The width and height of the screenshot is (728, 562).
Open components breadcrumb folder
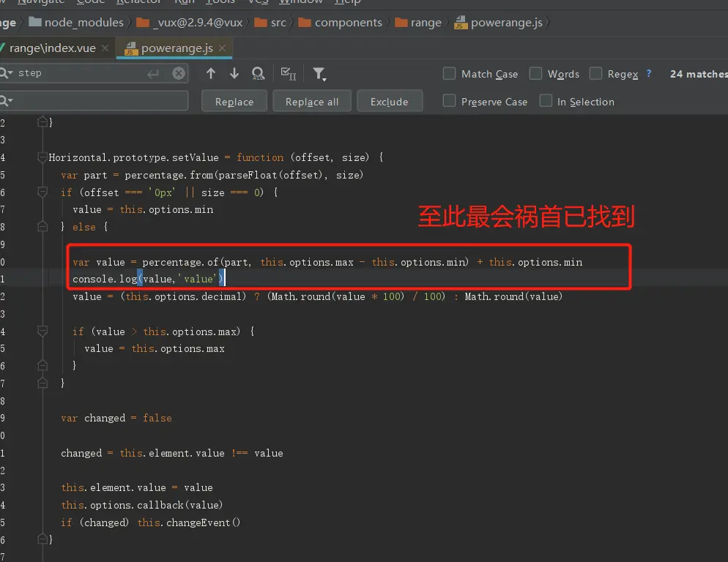coord(340,22)
